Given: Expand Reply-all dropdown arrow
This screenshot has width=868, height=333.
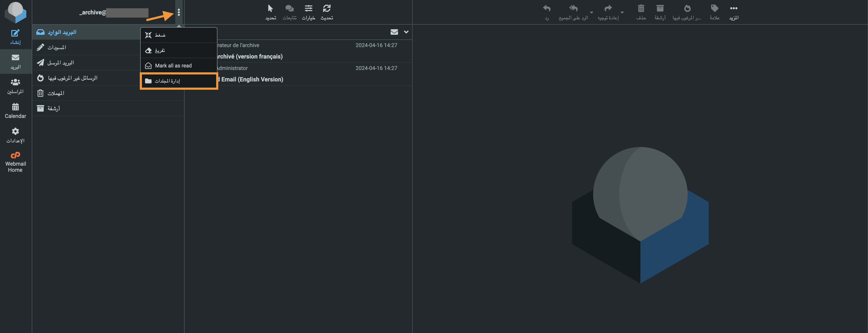Looking at the screenshot, I should point(591,13).
